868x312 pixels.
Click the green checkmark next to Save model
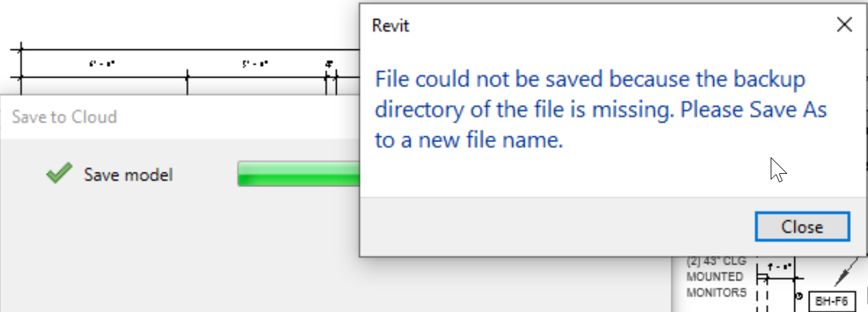click(59, 174)
